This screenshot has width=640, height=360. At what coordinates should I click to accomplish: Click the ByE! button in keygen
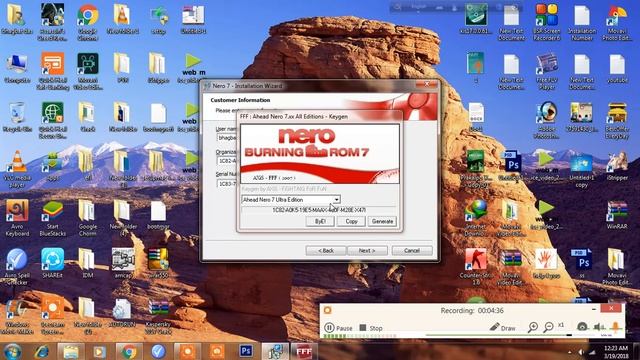point(320,221)
